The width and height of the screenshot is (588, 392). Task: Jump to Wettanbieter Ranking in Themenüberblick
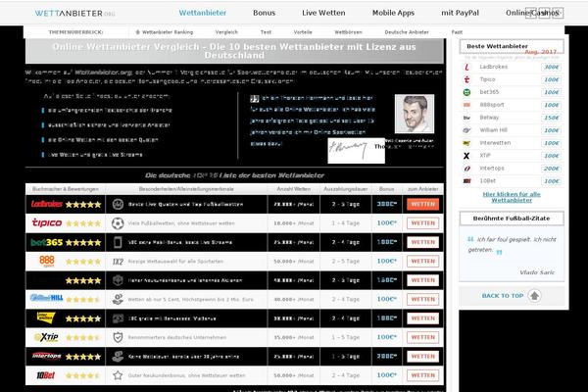(165, 32)
